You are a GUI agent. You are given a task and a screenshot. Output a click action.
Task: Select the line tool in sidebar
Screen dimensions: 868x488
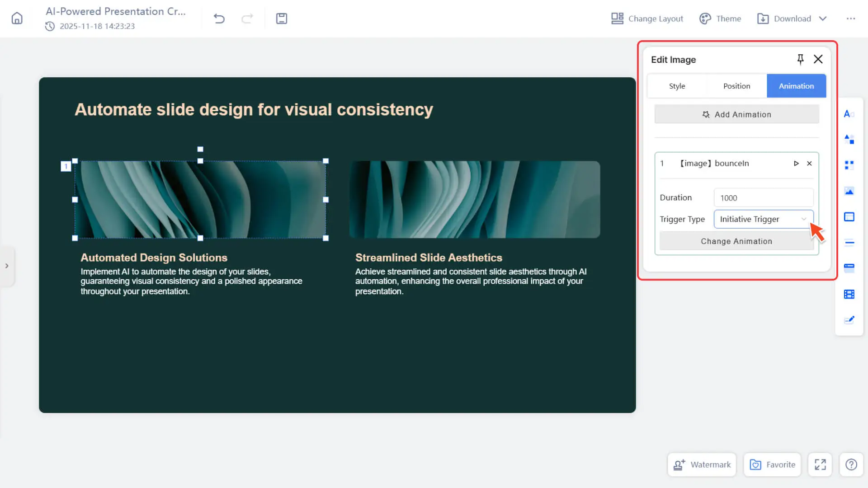[x=849, y=243]
